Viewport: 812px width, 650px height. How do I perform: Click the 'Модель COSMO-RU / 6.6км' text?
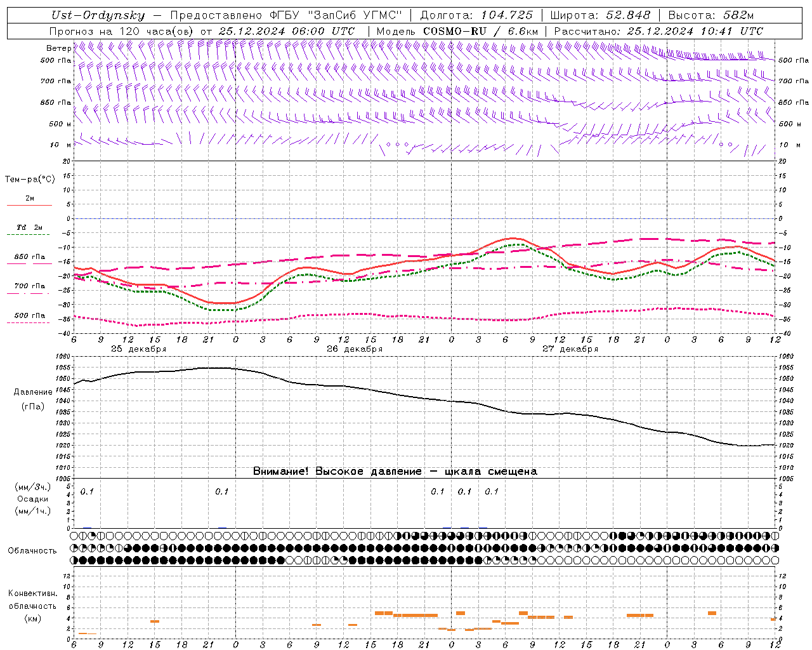point(457,31)
